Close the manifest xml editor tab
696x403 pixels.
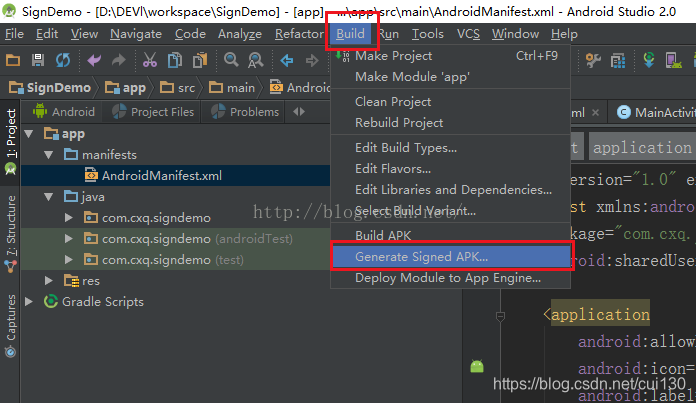[595, 113]
